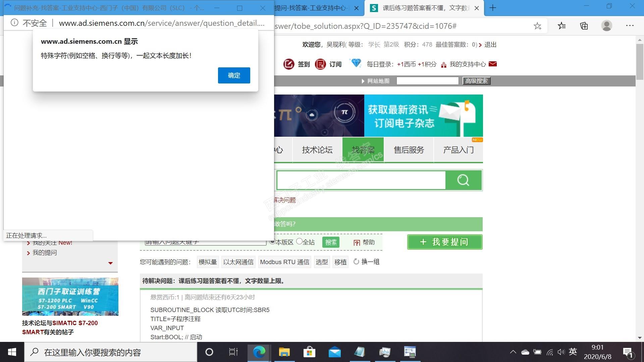
Task: Add page to favorites star icon
Action: pyautogui.click(x=537, y=26)
